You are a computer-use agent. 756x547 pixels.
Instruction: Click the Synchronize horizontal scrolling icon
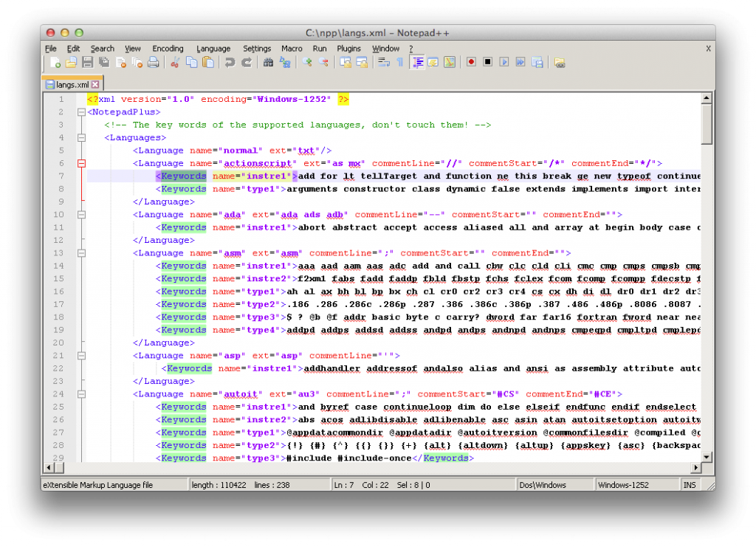(362, 63)
